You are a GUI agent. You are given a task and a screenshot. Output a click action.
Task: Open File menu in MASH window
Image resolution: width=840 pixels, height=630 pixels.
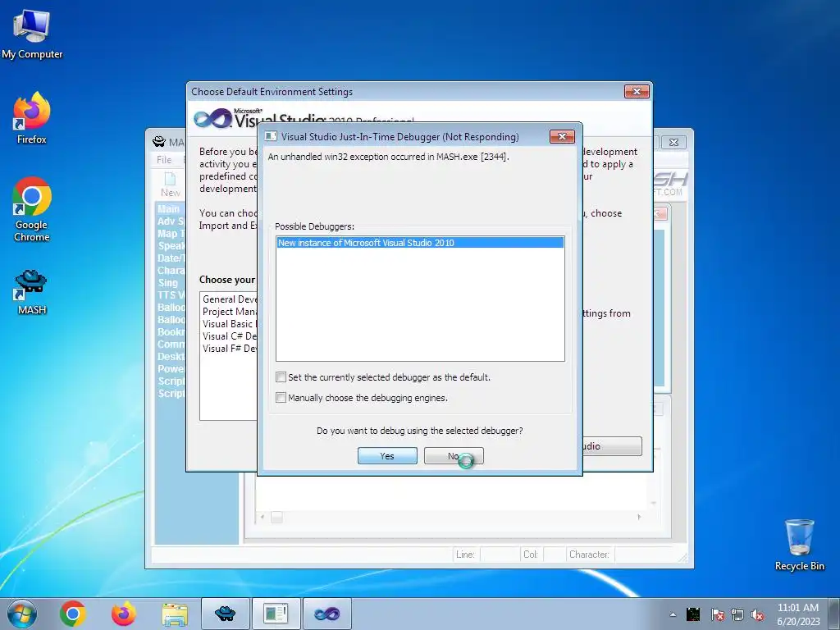tap(164, 160)
